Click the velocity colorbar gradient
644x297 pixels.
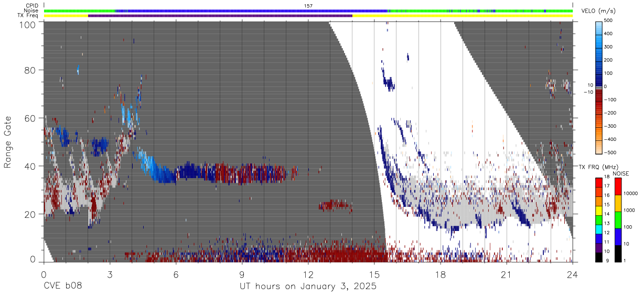coord(599,87)
